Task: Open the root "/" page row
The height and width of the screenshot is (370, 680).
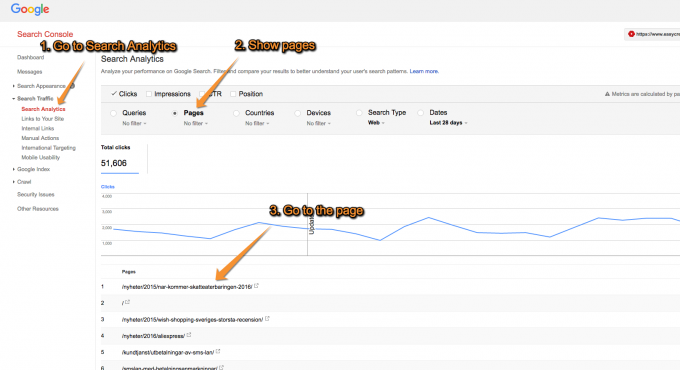Action: pyautogui.click(x=123, y=303)
